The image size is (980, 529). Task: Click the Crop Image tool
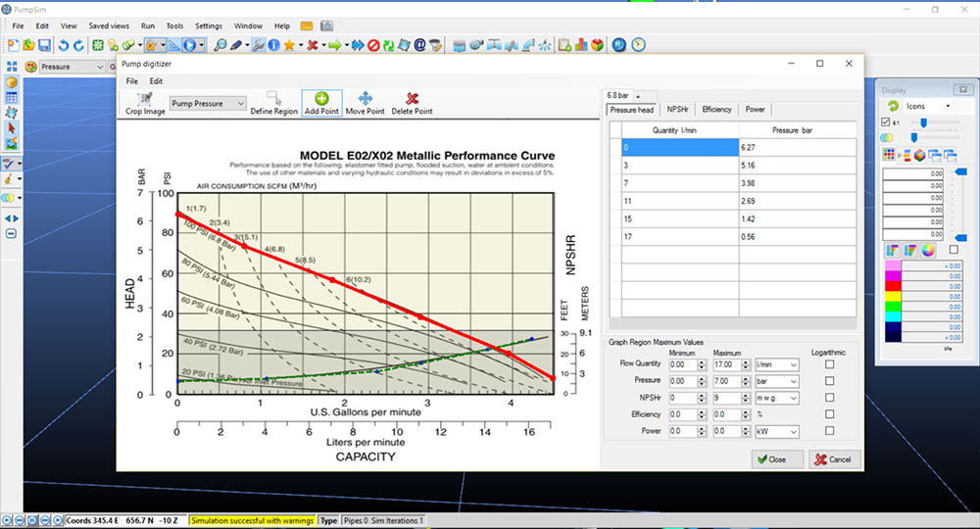point(145,103)
